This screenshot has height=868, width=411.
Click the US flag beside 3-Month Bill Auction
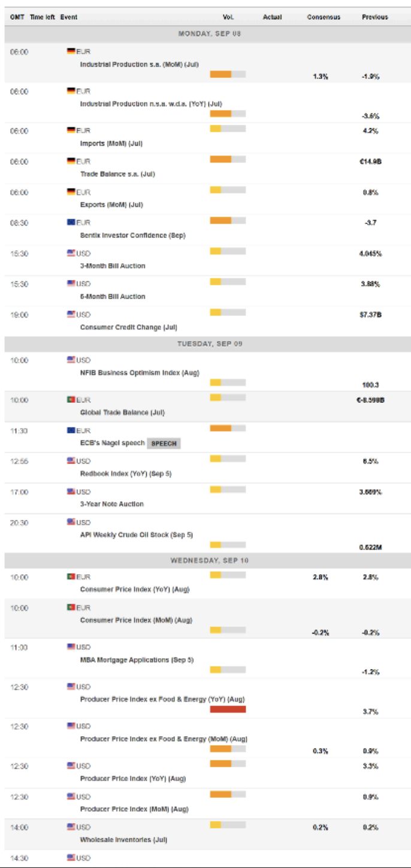[x=71, y=253]
